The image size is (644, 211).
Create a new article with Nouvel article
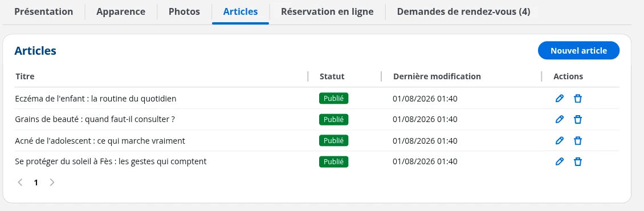click(x=578, y=51)
